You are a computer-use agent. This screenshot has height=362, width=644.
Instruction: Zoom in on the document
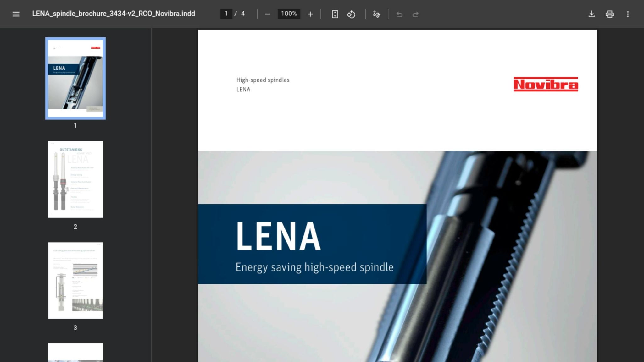tap(310, 14)
